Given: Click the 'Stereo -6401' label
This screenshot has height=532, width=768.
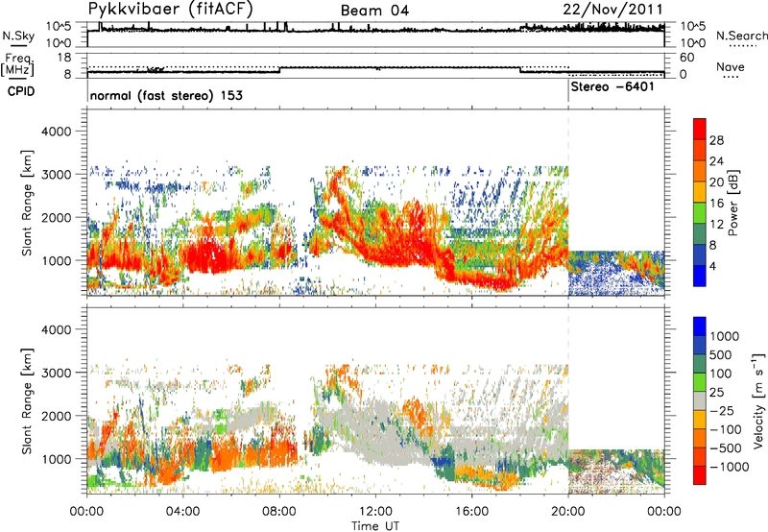Looking at the screenshot, I should pyautogui.click(x=612, y=86).
